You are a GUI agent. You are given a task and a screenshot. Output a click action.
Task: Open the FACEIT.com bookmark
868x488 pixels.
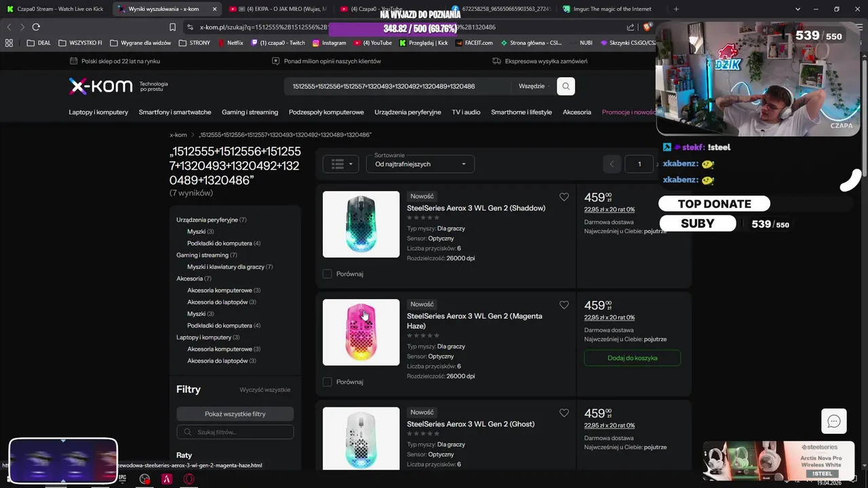click(474, 43)
